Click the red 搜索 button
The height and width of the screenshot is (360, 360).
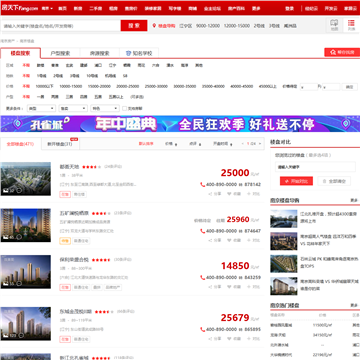tap(134, 26)
